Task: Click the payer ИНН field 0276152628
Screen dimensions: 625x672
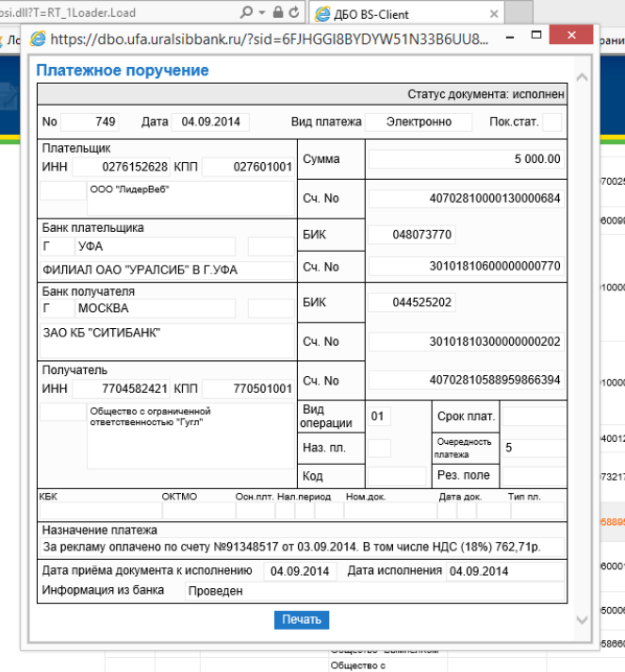Action: pos(121,167)
